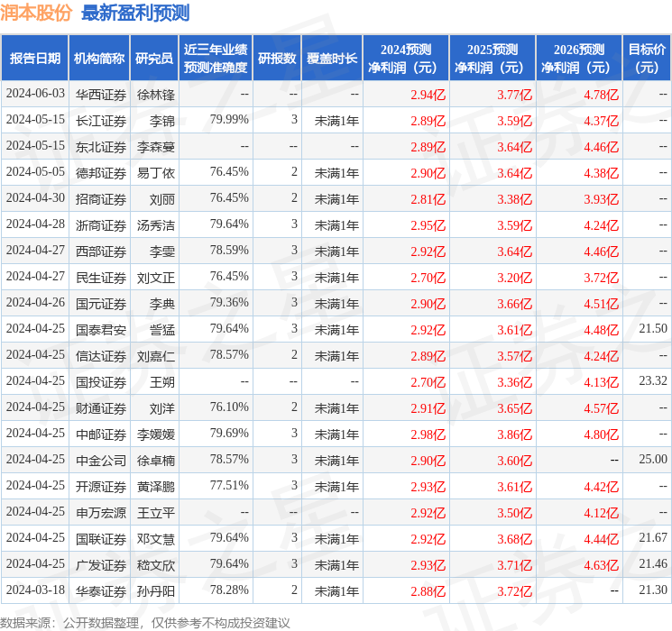Image resolution: width=672 pixels, height=631 pixels.
Task: Select the 华西证券 institution cell
Action: click(x=101, y=95)
